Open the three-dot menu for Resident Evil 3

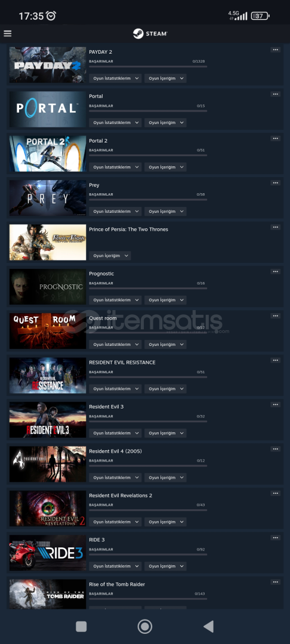(x=275, y=404)
